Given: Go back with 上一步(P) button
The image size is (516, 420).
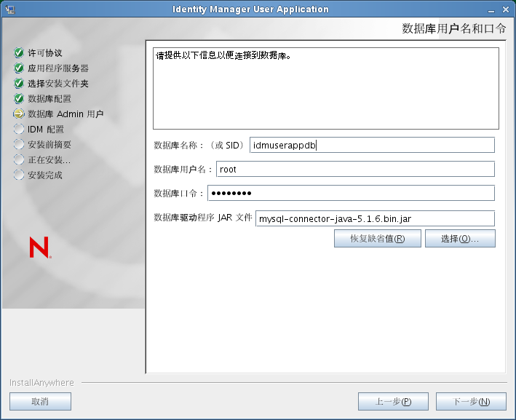Looking at the screenshot, I should coord(393,402).
